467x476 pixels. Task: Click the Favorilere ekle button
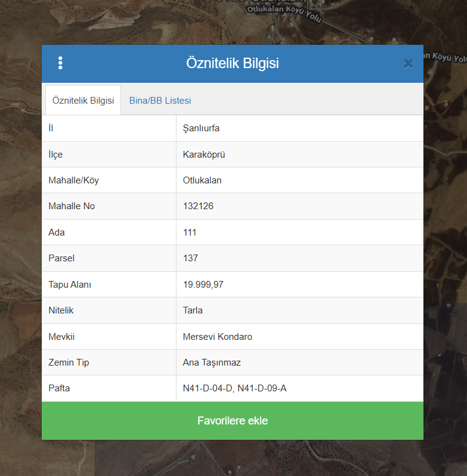[232, 421]
